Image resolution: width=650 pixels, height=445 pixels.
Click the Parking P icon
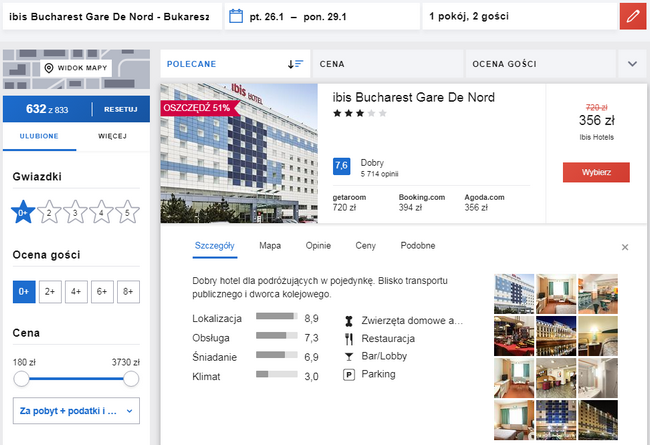[x=349, y=375]
